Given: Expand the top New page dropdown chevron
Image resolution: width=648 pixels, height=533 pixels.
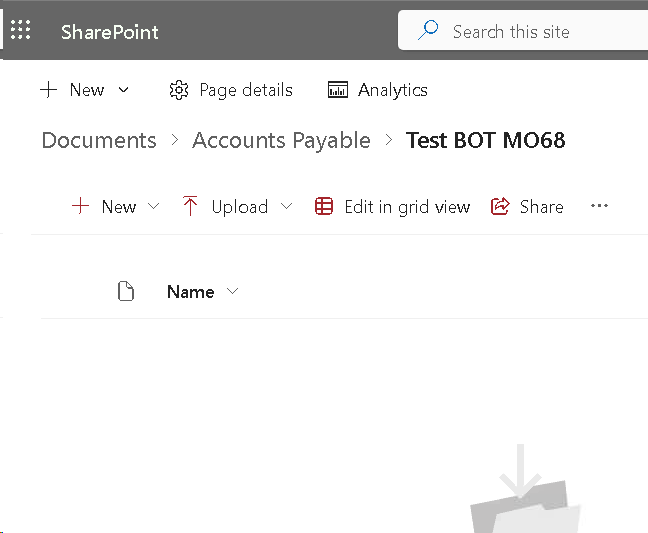Looking at the screenshot, I should tap(124, 90).
